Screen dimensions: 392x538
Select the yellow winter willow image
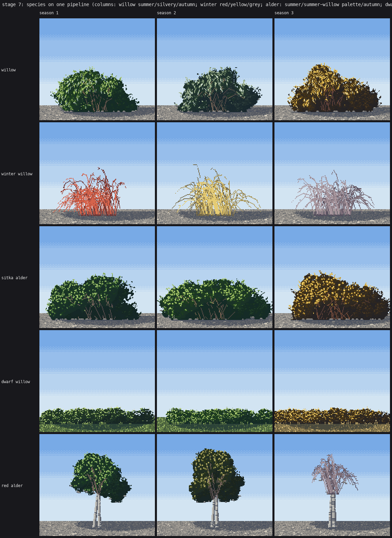[215, 173]
